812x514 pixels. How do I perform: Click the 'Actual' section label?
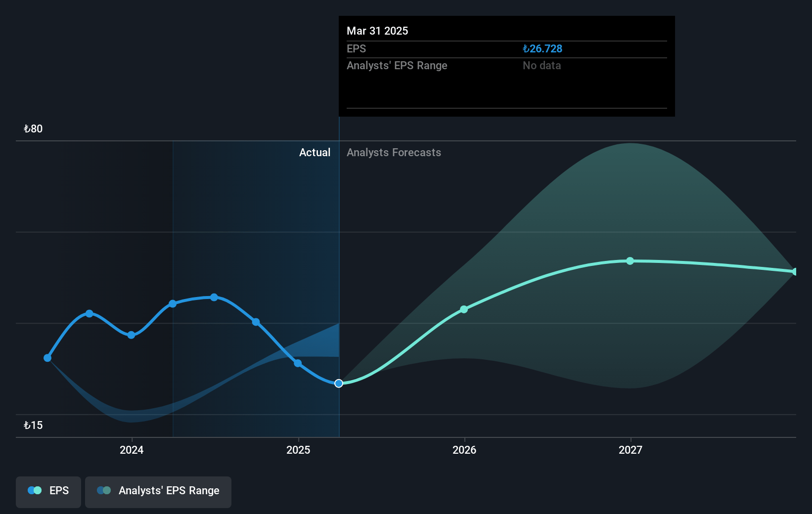pos(315,153)
